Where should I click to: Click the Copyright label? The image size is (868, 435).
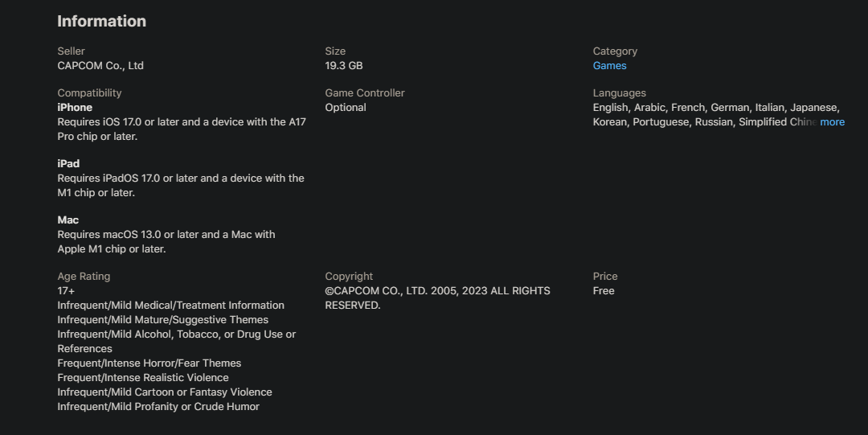click(349, 277)
